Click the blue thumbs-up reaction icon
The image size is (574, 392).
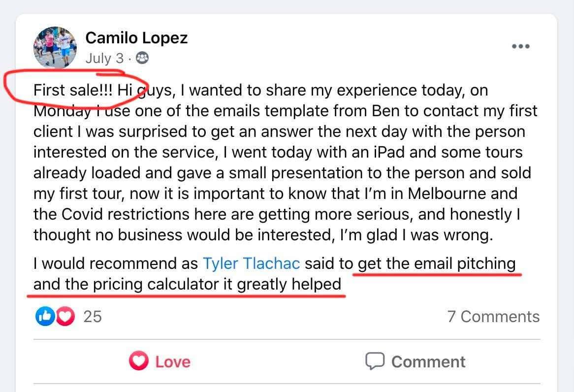click(x=45, y=317)
